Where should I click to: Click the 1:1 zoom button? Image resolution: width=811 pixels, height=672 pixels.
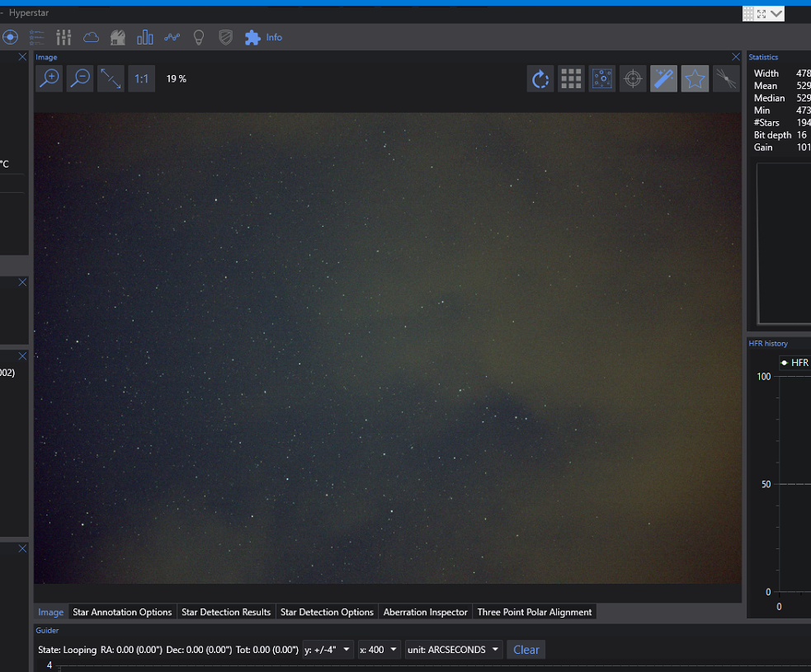(141, 78)
